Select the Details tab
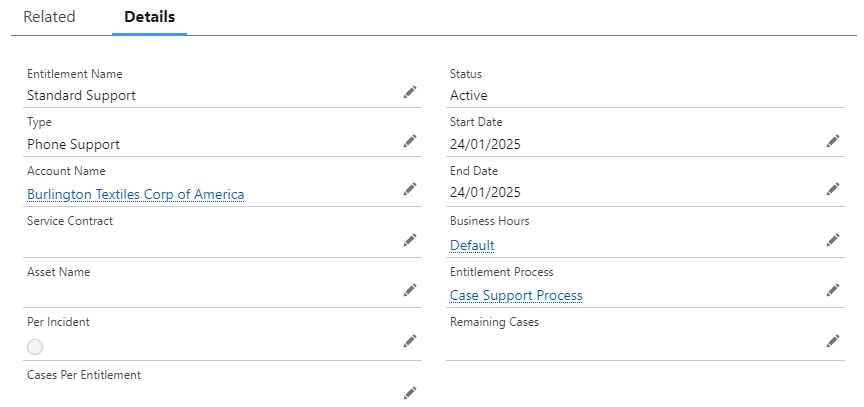Image resolution: width=864 pixels, height=407 pixels. click(x=149, y=17)
